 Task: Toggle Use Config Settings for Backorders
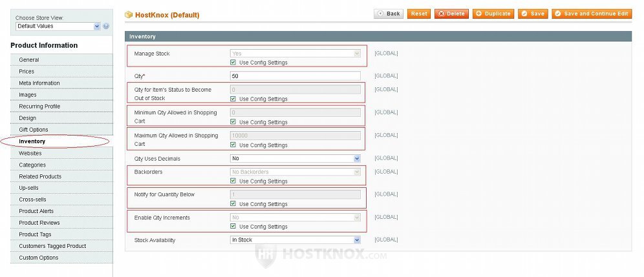click(233, 181)
